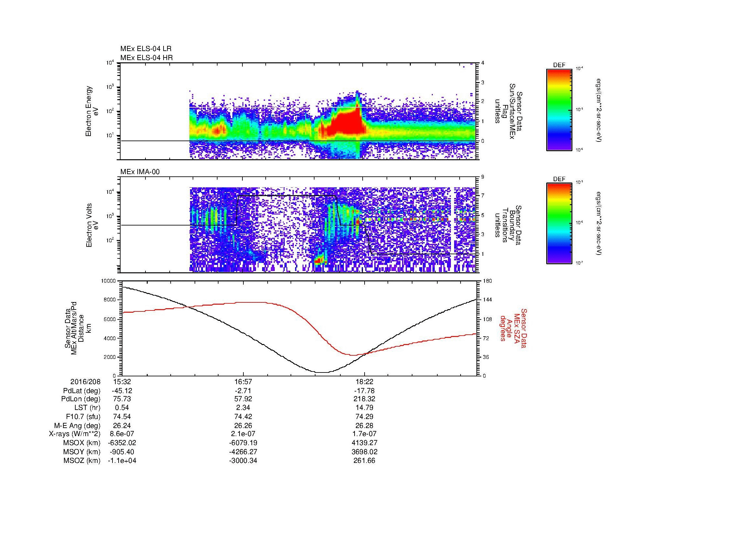756x534 pixels.
Task: Click the MSOZ value 261.66
Action: click(x=364, y=461)
